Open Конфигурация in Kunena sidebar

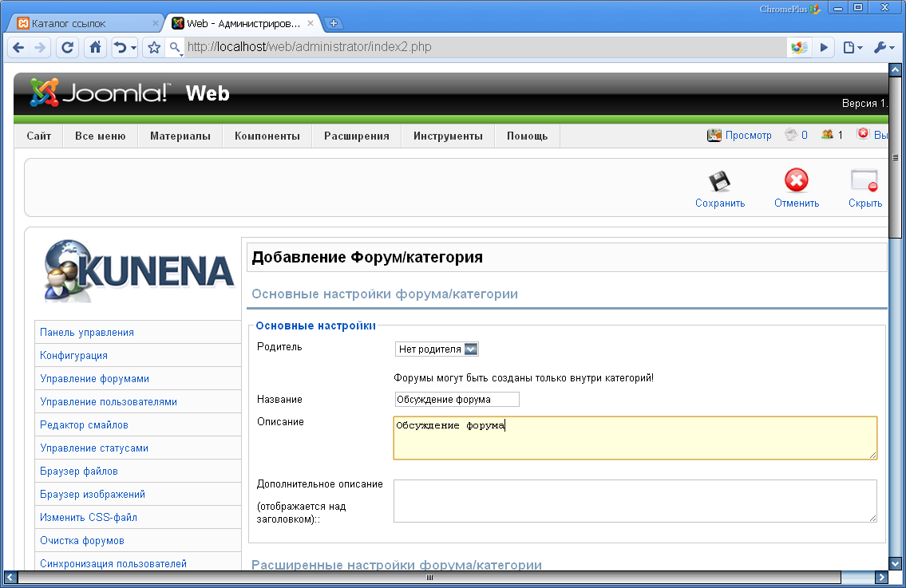(73, 355)
